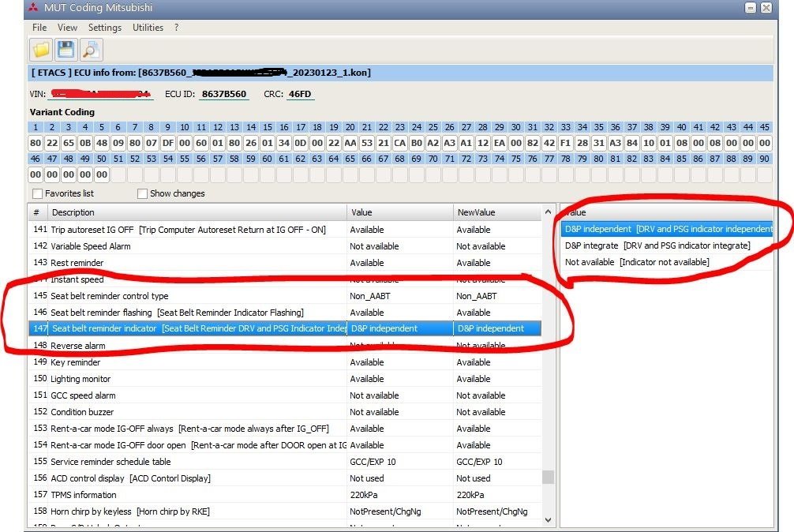
Task: Save coding with the floppy disk icon
Action: click(x=66, y=50)
